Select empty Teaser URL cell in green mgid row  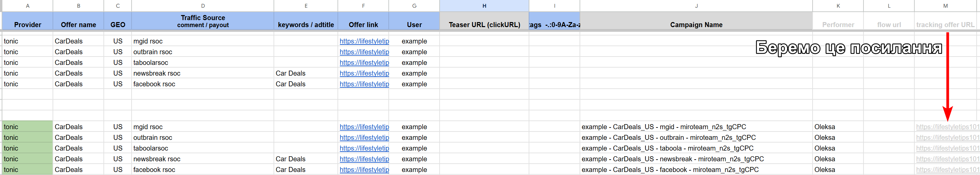pyautogui.click(x=484, y=127)
